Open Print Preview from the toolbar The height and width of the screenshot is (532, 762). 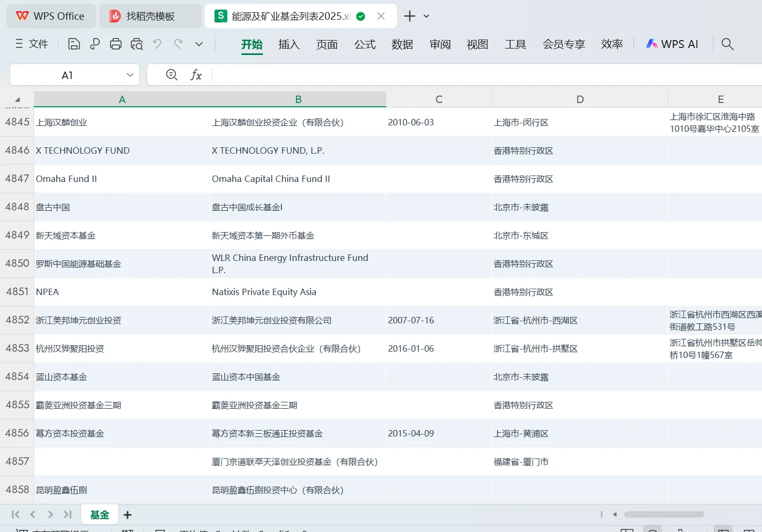click(x=137, y=44)
